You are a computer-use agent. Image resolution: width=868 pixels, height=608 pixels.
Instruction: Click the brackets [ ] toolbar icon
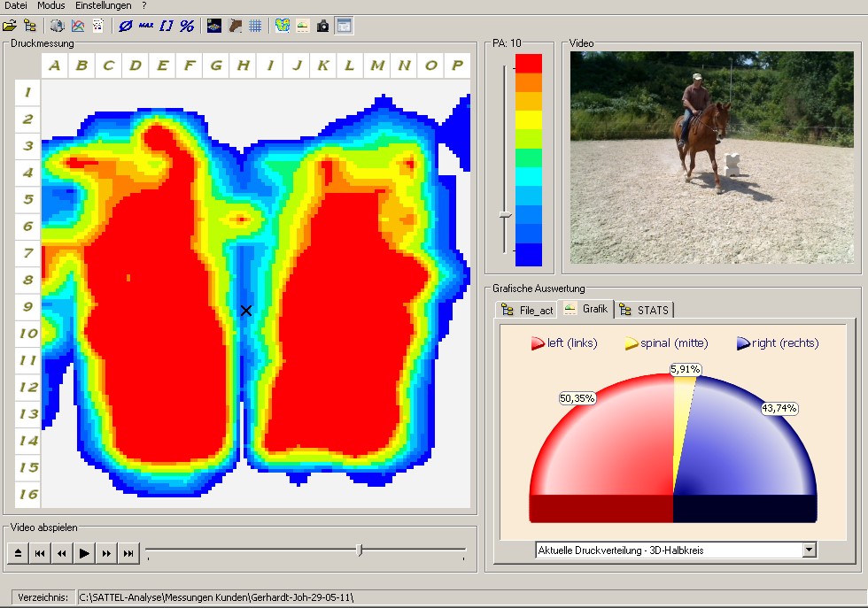point(167,26)
